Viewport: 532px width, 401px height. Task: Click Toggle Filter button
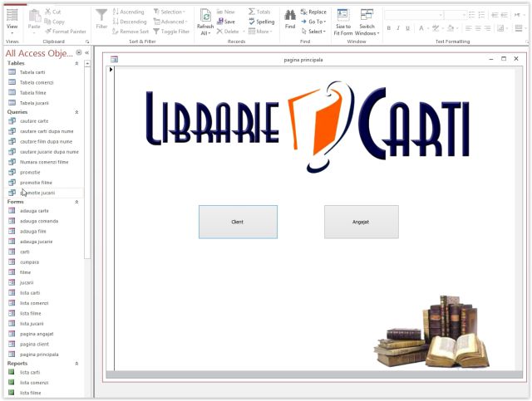click(x=171, y=32)
